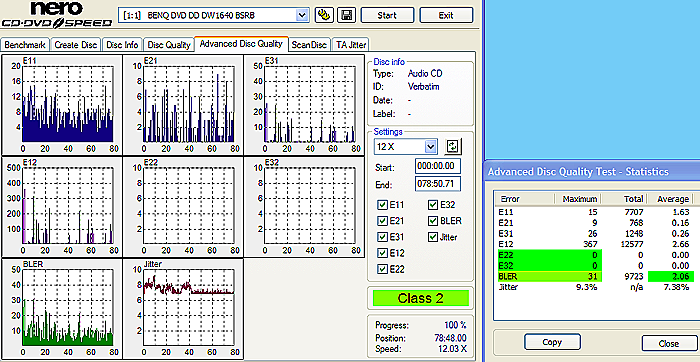The height and width of the screenshot is (362, 700).
Task: Sort by the Total column header
Action: [x=625, y=199]
